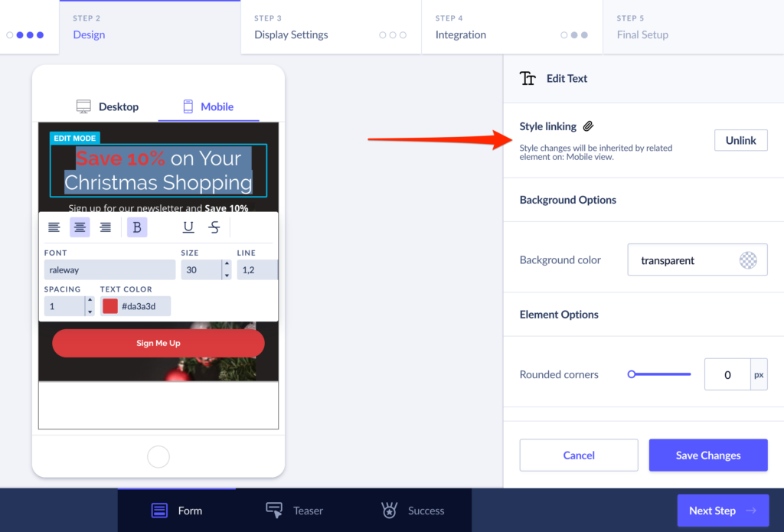Switch to Desktop preview tab
Screen dimensions: 784x532
pyautogui.click(x=107, y=106)
